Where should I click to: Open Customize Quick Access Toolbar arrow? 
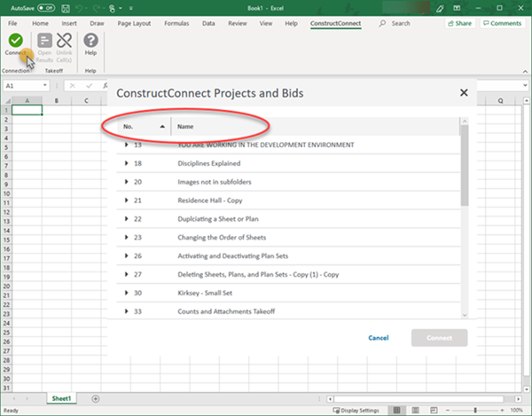(131, 8)
